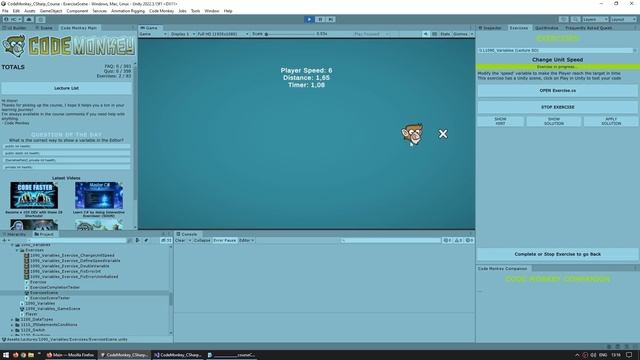Open the Gizmos dropdown arrow

[x=472, y=34]
